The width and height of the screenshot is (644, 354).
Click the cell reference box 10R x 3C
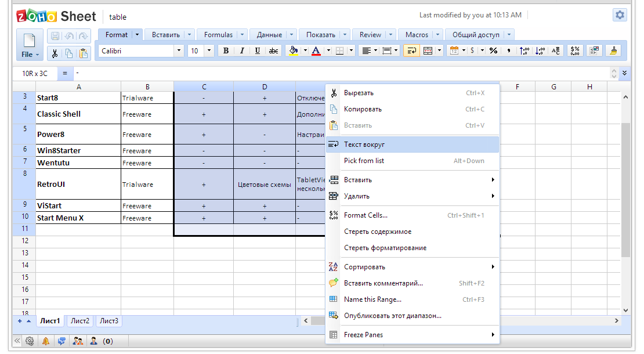34,74
